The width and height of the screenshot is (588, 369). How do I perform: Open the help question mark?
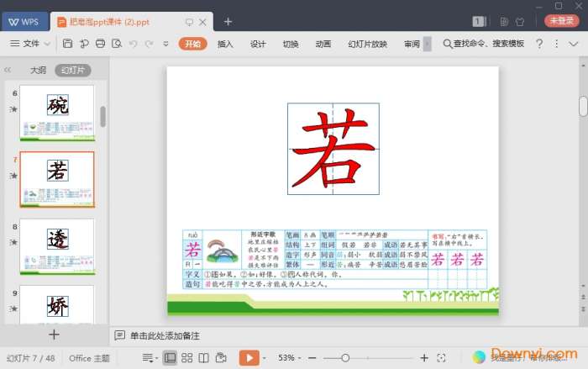coord(539,44)
